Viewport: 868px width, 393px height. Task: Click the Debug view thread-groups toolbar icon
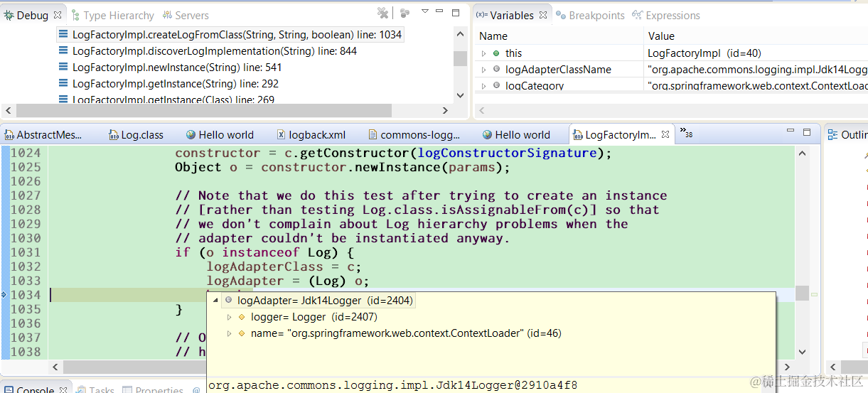pos(404,13)
